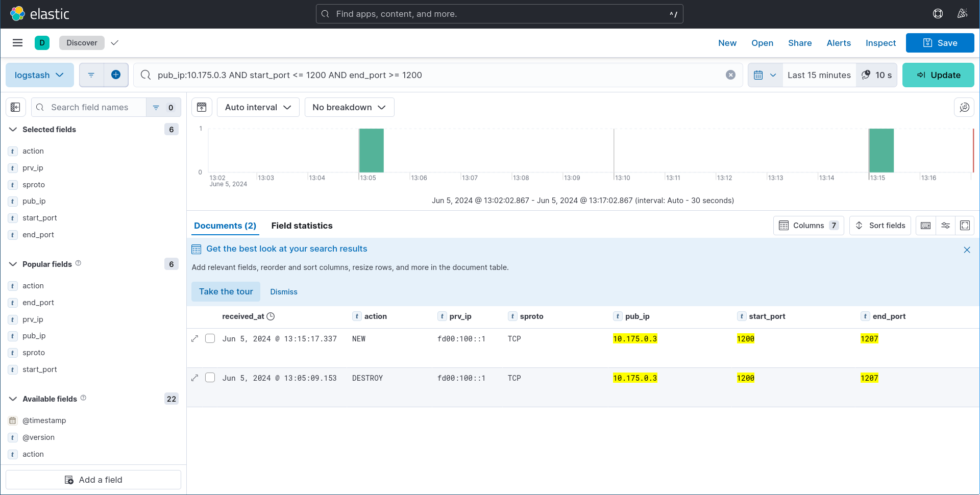Open the filter options menu icon
This screenshot has height=495, width=980.
coord(91,75)
